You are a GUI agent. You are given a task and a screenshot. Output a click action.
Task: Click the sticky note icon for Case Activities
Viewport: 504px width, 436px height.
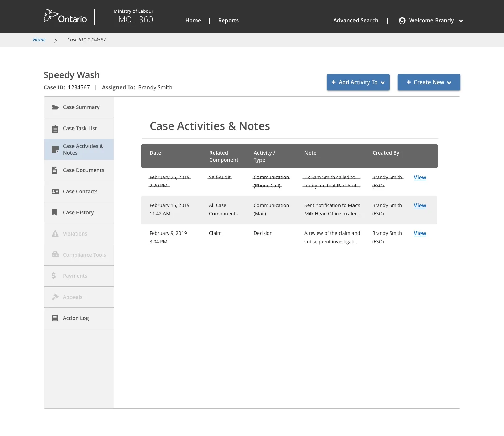pos(55,149)
